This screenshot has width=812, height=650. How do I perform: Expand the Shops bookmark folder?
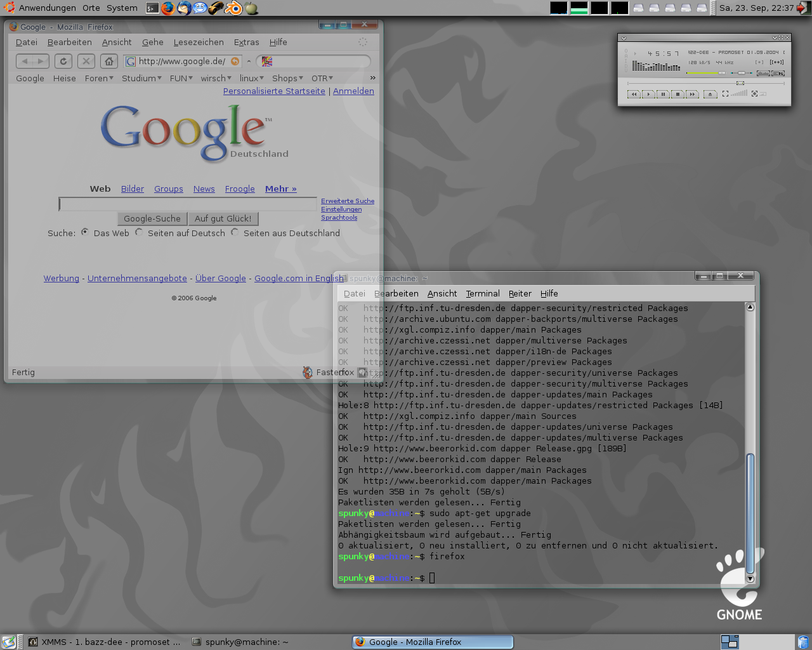287,78
